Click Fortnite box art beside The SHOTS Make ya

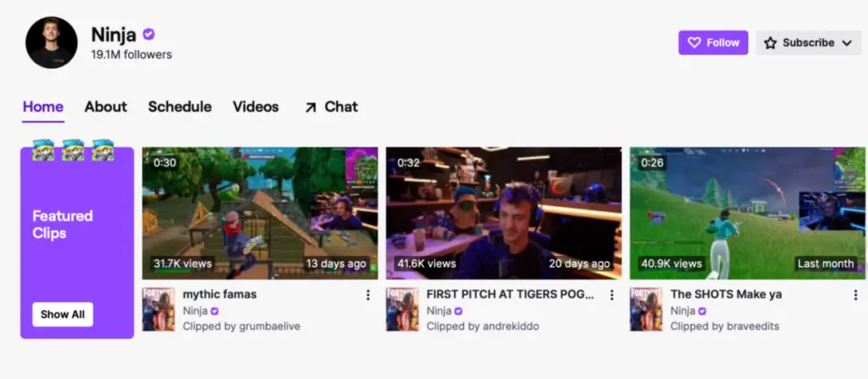[646, 309]
